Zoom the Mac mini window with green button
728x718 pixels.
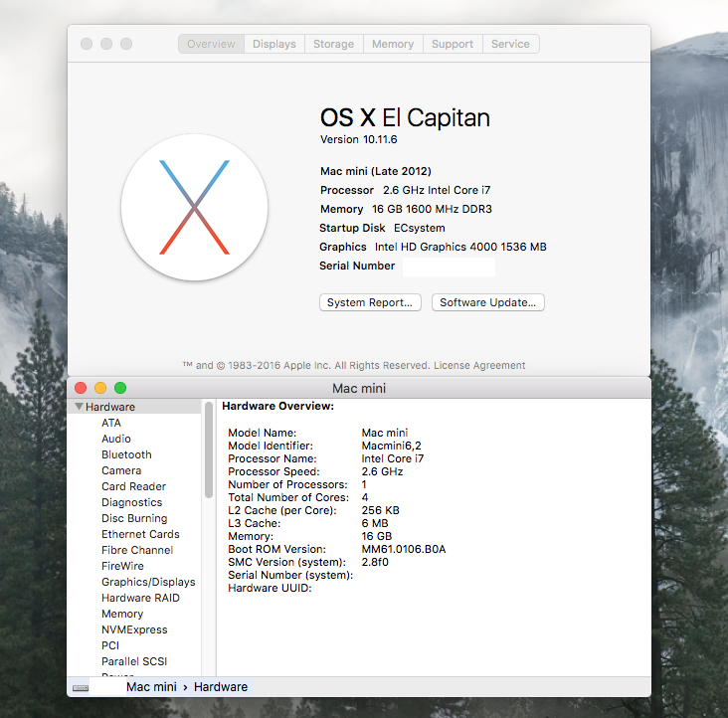click(x=120, y=388)
